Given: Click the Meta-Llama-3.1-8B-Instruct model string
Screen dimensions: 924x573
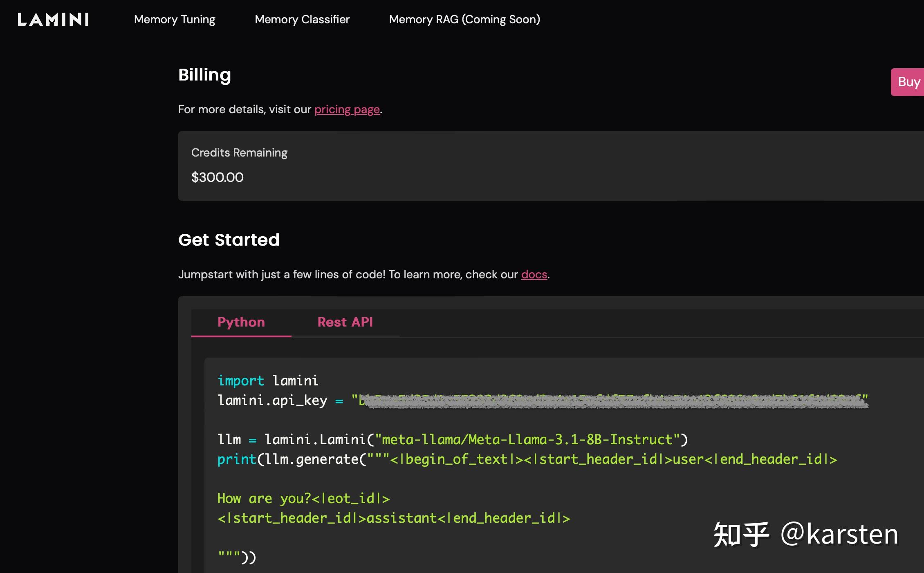Looking at the screenshot, I should 527,440.
